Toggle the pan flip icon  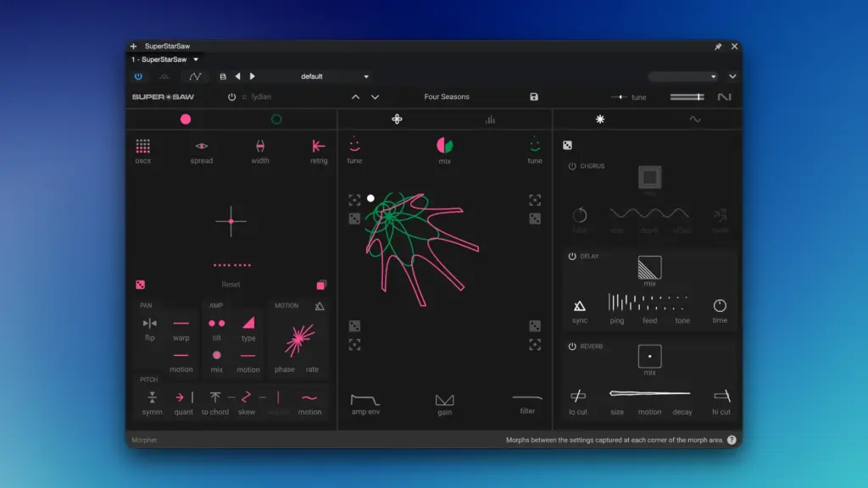pyautogui.click(x=149, y=323)
